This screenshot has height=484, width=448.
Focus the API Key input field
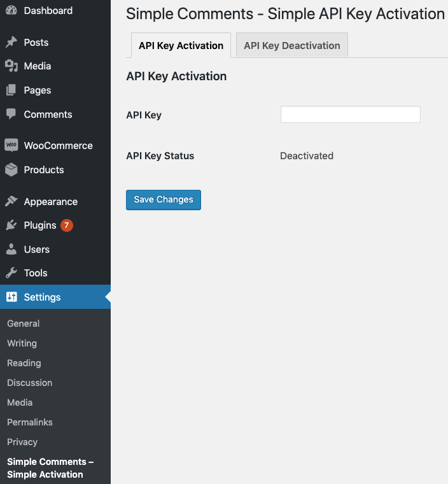350,114
